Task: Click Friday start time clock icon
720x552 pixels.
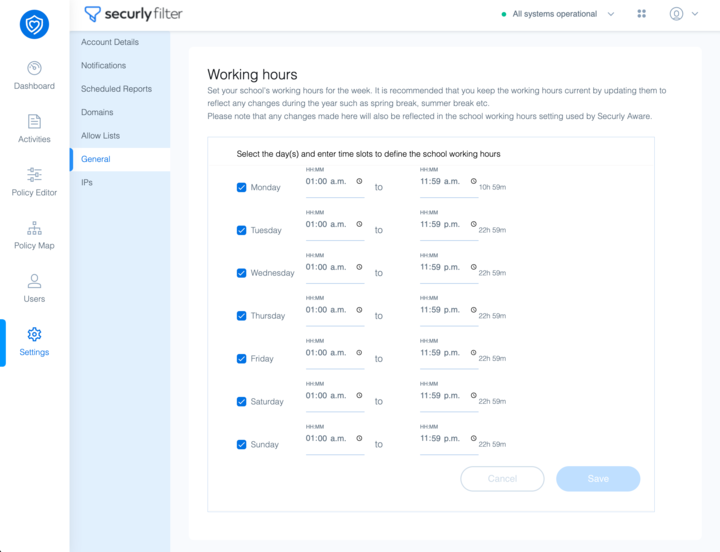Action: [359, 353]
